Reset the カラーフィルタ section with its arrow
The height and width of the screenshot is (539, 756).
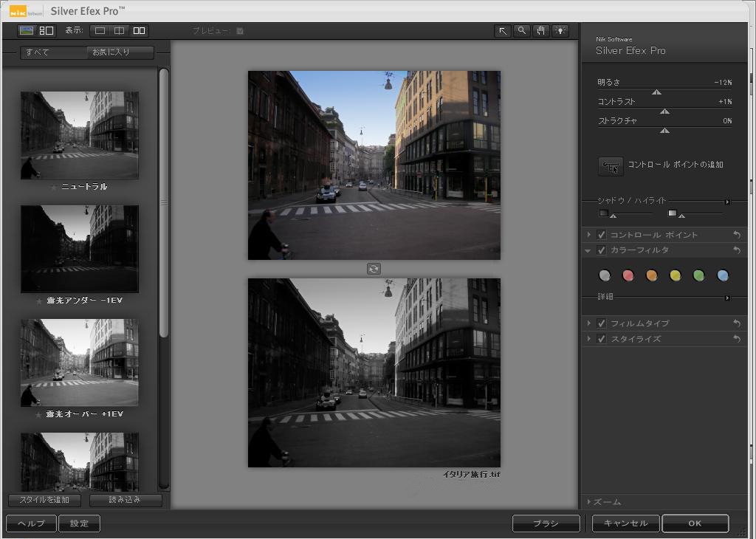pyautogui.click(x=736, y=250)
